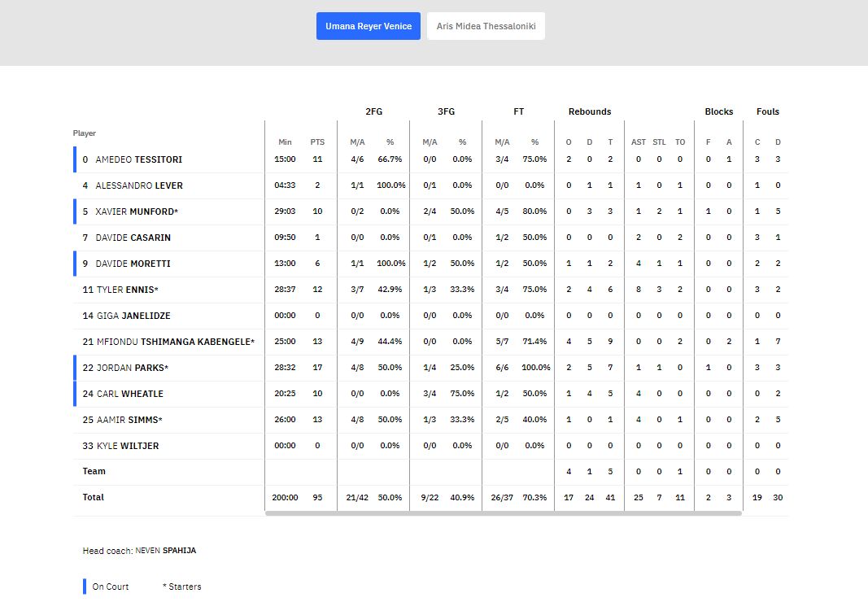Open Giga Janelidze player name
This screenshot has width=868, height=615.
click(133, 316)
